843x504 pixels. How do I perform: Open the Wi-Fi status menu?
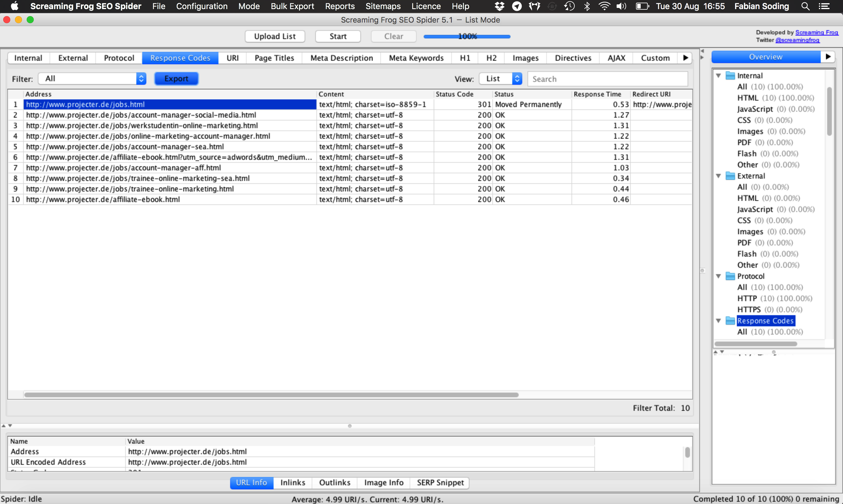pyautogui.click(x=604, y=6)
